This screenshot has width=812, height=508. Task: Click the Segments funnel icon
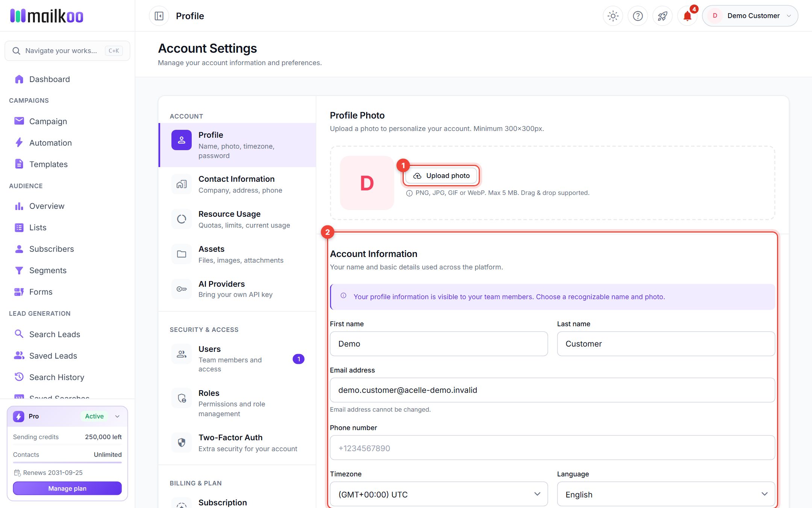(x=19, y=271)
